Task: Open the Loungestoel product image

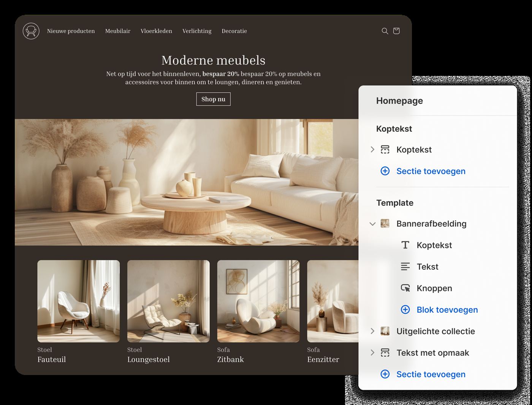Action: click(168, 301)
